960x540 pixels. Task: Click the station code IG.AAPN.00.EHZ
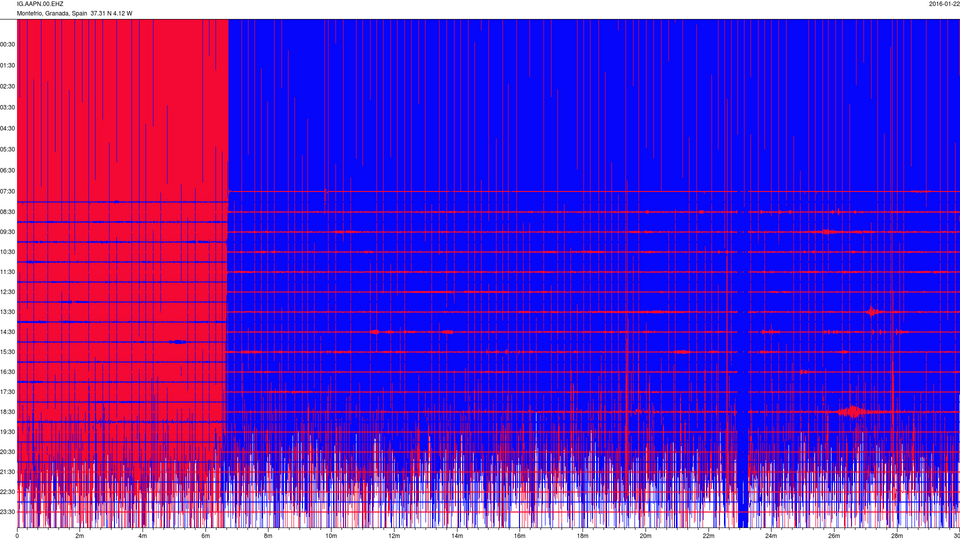point(40,4)
